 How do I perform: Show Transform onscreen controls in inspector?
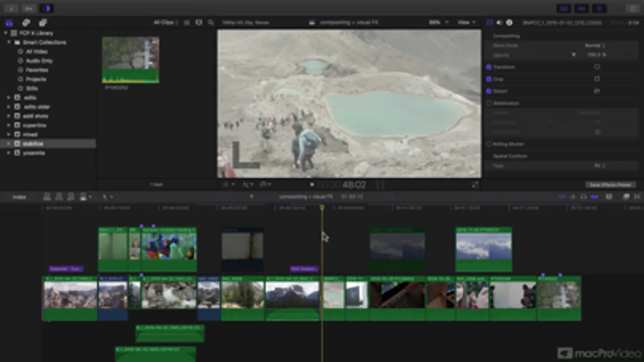597,67
